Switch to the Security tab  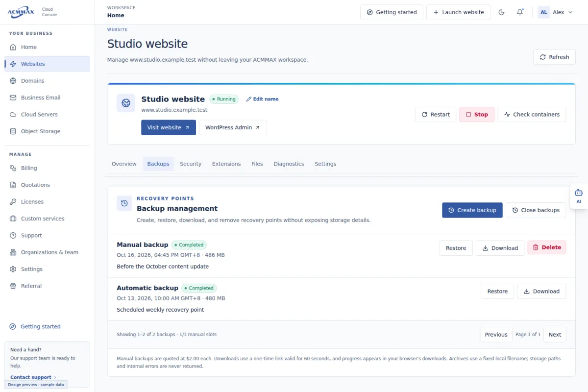tap(191, 164)
